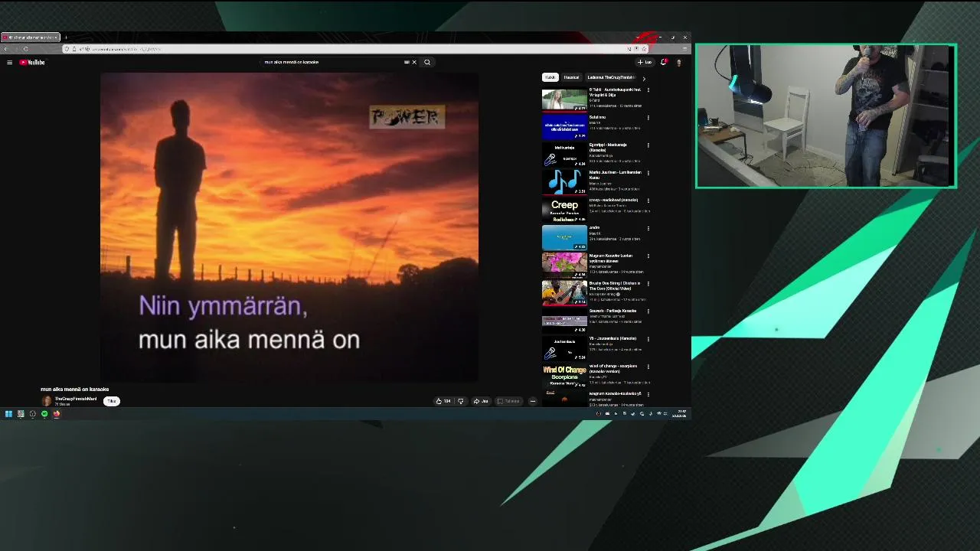Screen dimensions: 980x551
Task: Select the Lataamat TheCrazyFinnishMan chip
Action: [611, 77]
